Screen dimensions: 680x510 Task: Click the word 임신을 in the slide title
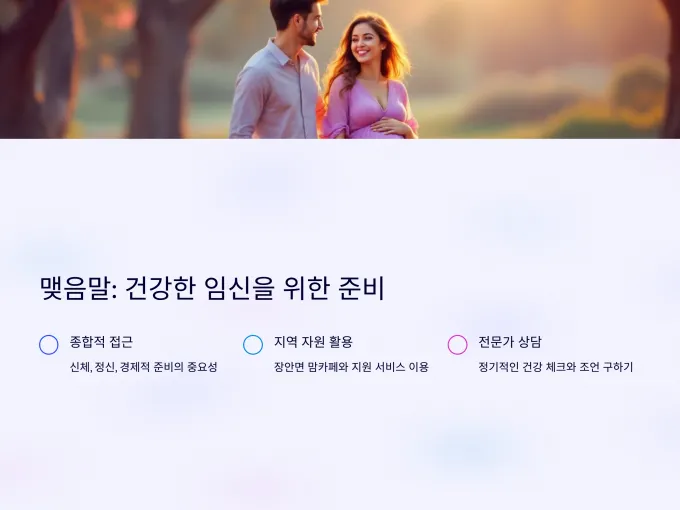239,288
